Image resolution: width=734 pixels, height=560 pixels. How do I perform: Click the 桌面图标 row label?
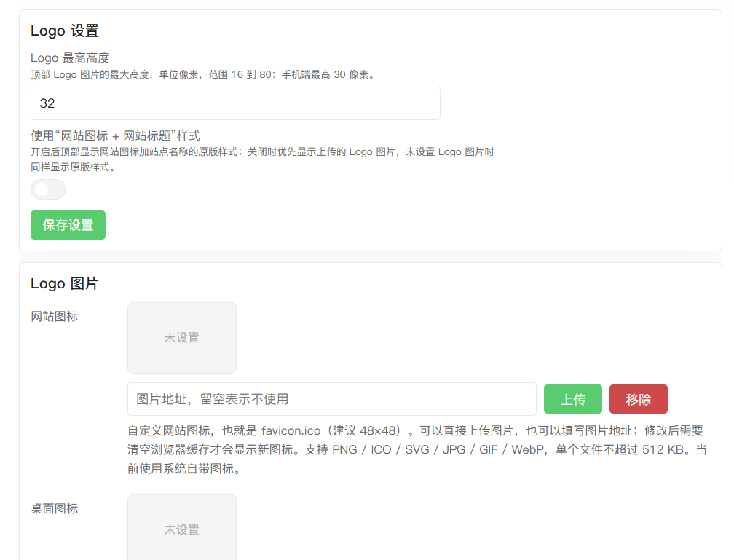55,509
